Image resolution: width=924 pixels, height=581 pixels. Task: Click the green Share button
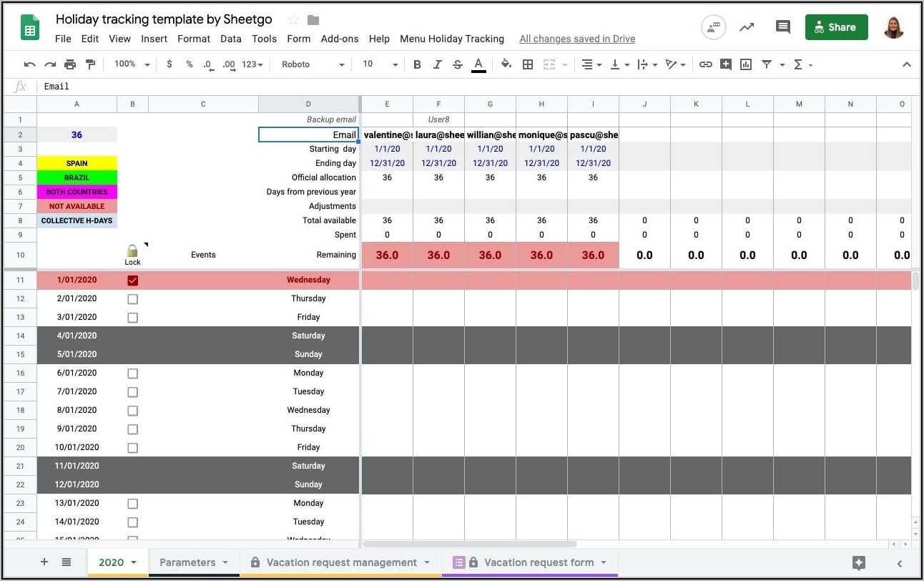pos(836,27)
